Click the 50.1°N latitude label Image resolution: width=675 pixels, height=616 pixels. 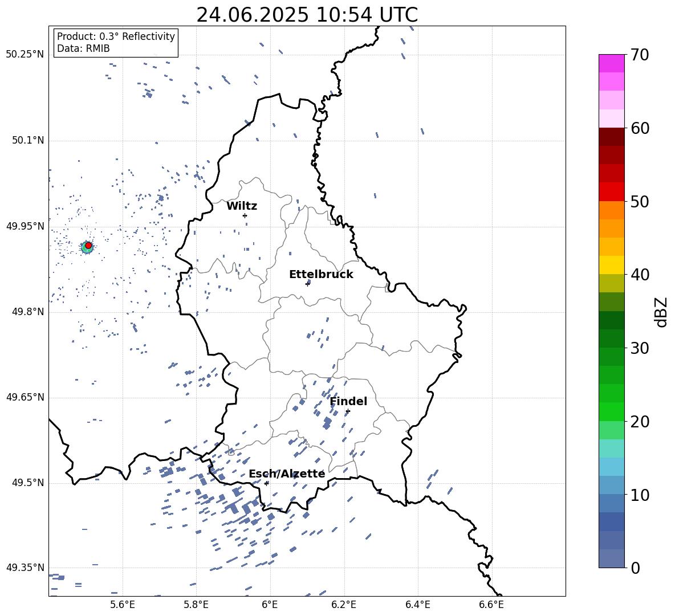click(28, 140)
